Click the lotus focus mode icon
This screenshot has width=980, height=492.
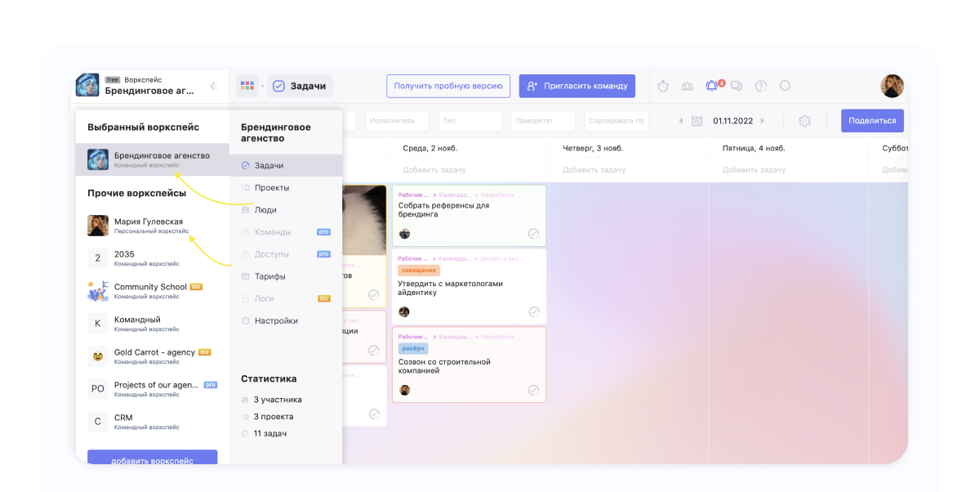(x=687, y=86)
